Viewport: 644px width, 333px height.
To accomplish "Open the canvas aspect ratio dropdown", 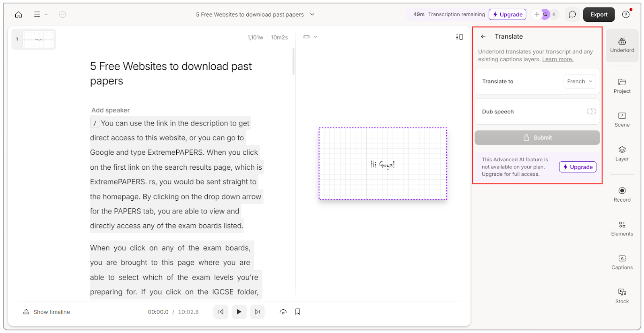I will coord(310,37).
